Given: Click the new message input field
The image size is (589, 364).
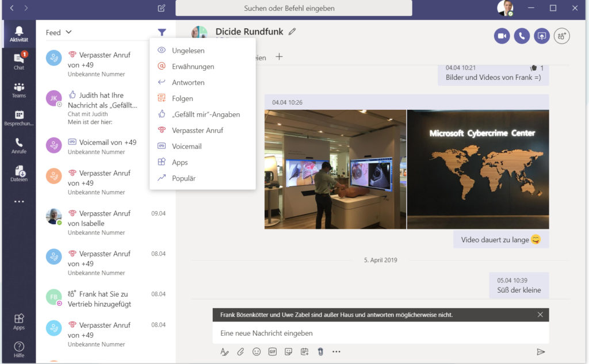Looking at the screenshot, I should 381,333.
